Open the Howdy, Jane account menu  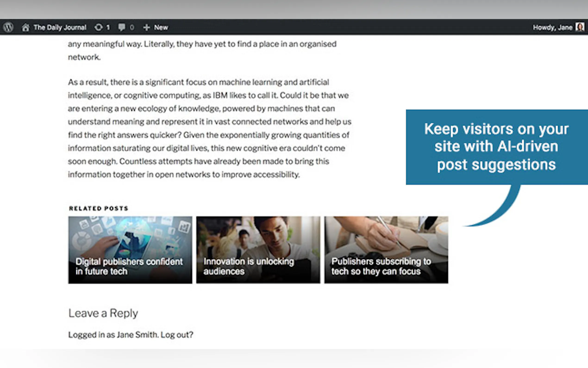tap(552, 28)
